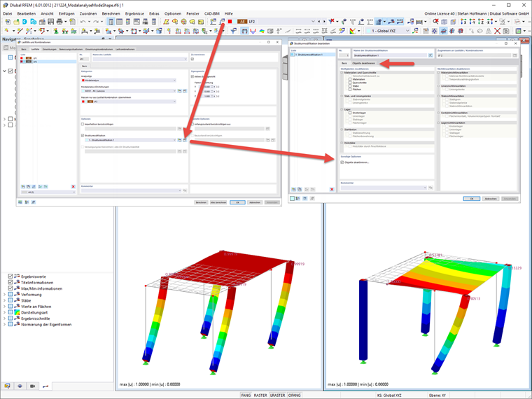Click the Kommentar field in modification dialog

[x=384, y=188]
